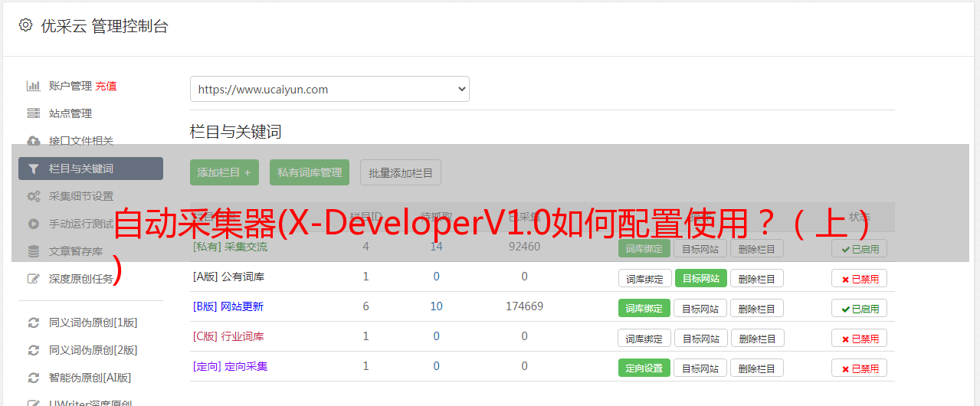Open the site URL dropdown
Viewport: 980px width, 406px height.
click(329, 89)
